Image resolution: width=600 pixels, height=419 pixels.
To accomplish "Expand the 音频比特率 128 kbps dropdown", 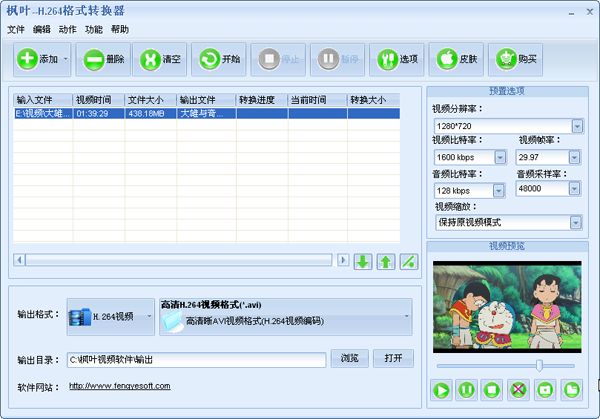I will (498, 191).
